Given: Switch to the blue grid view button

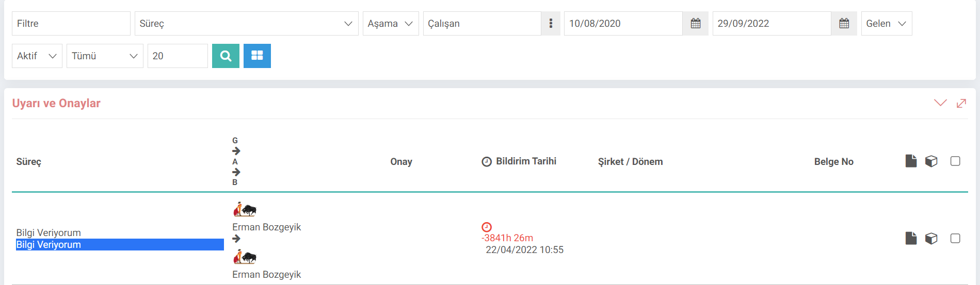Looking at the screenshot, I should (257, 56).
